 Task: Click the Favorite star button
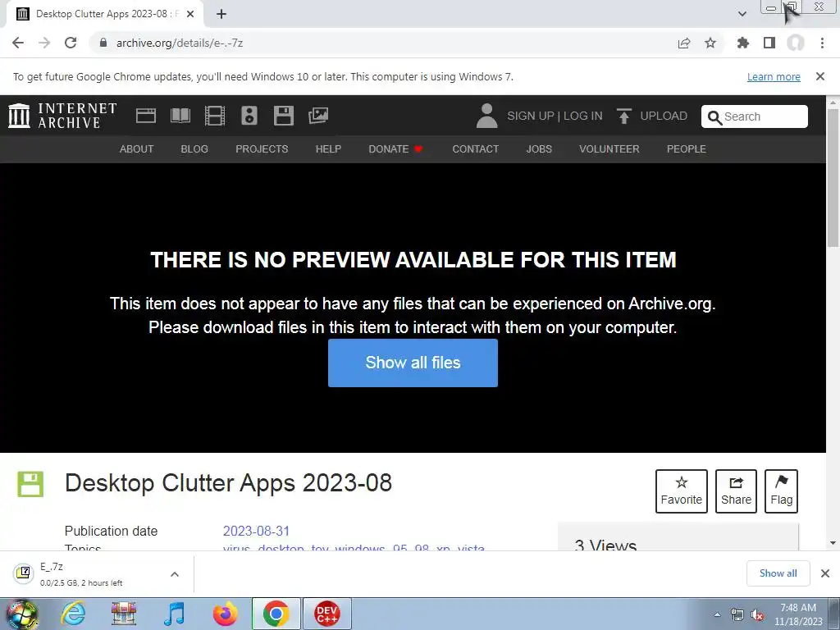click(682, 491)
